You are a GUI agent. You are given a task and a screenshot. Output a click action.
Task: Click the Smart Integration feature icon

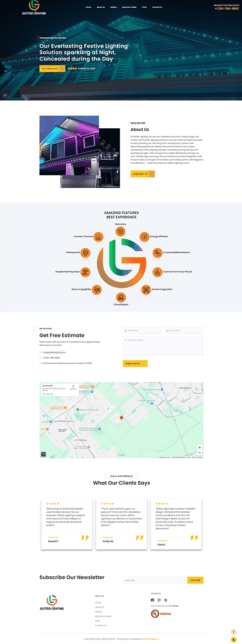coord(146,289)
